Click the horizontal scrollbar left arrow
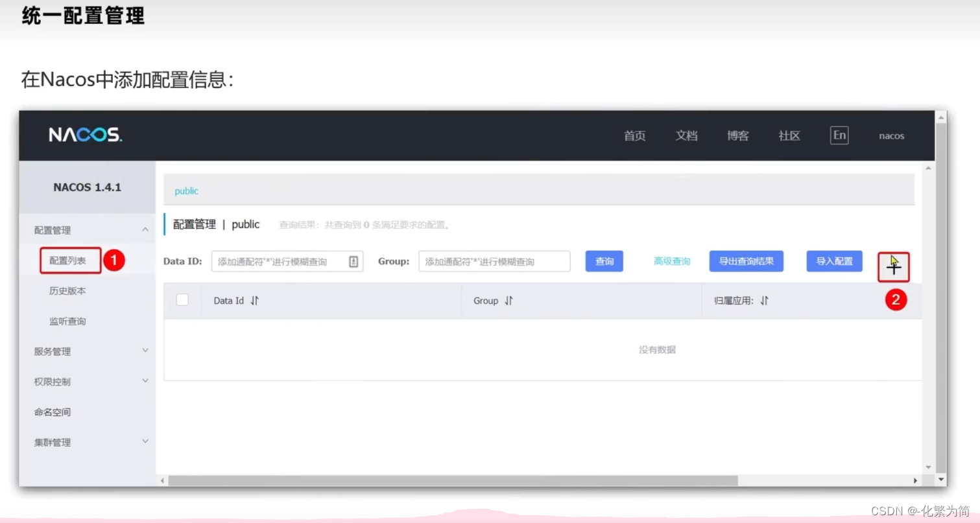This screenshot has width=980, height=523. click(162, 481)
